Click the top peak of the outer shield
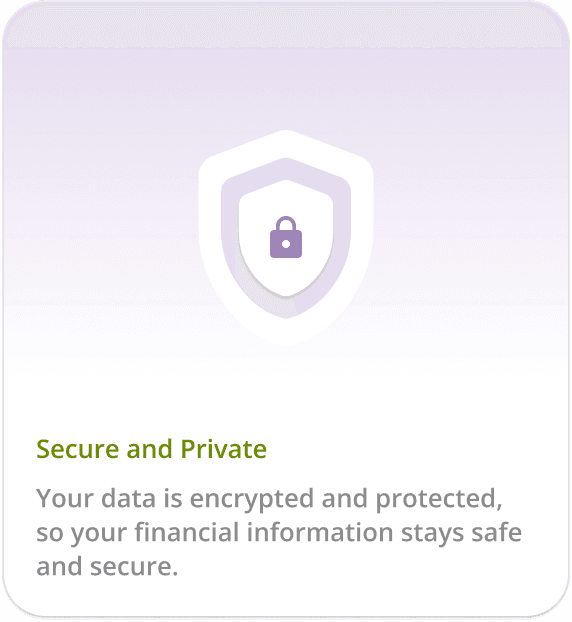572x622 pixels. [x=286, y=135]
